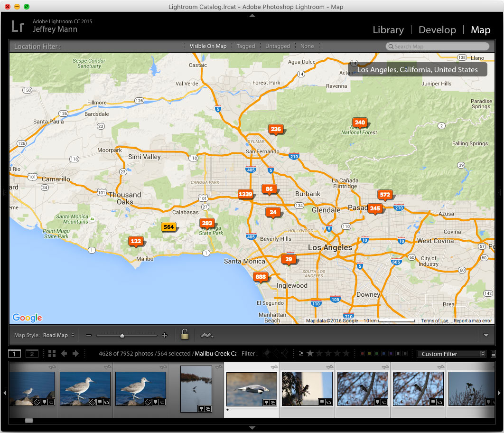
Task: Click Report a map error link
Action: click(473, 320)
